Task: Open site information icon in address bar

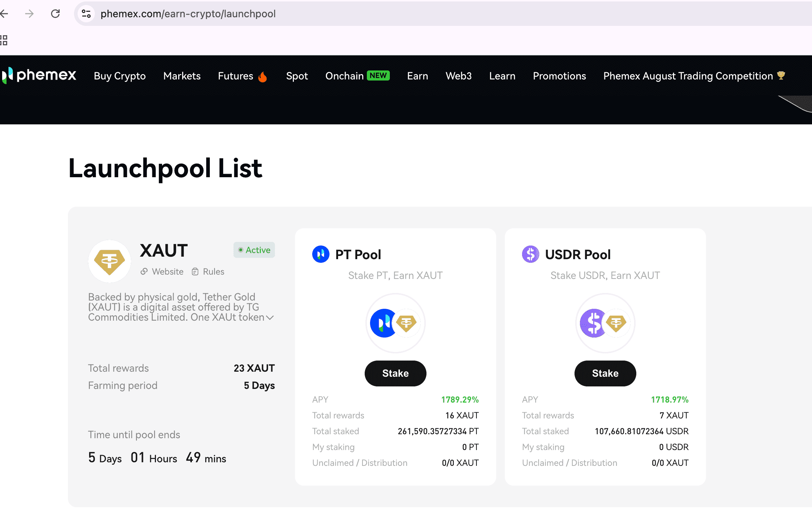Action: tap(86, 14)
